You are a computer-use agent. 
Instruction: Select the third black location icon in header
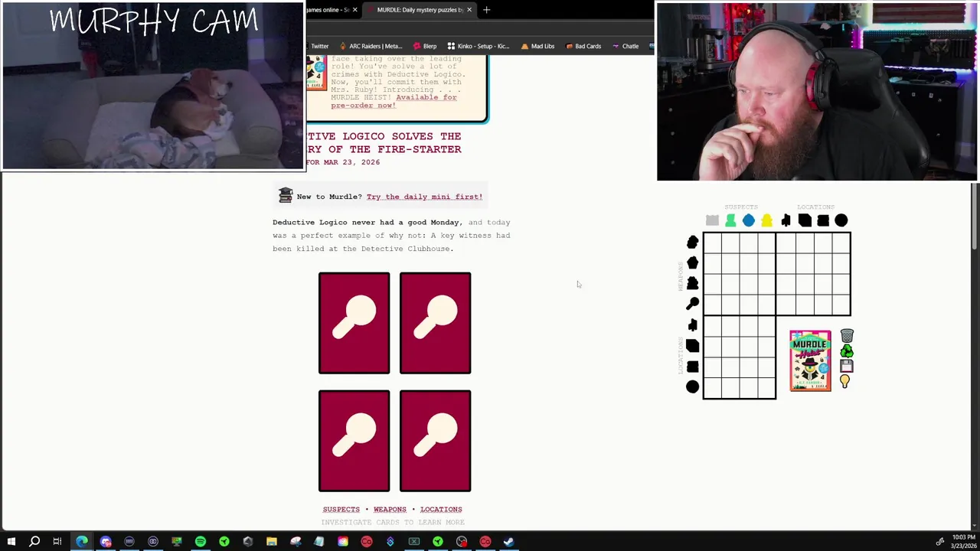pos(823,220)
